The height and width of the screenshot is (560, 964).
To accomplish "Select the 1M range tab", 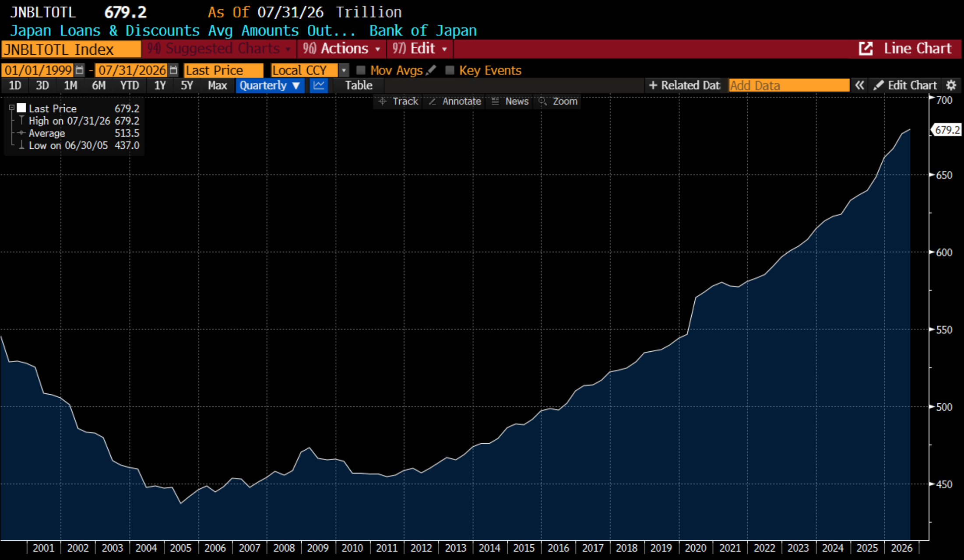I will [70, 85].
